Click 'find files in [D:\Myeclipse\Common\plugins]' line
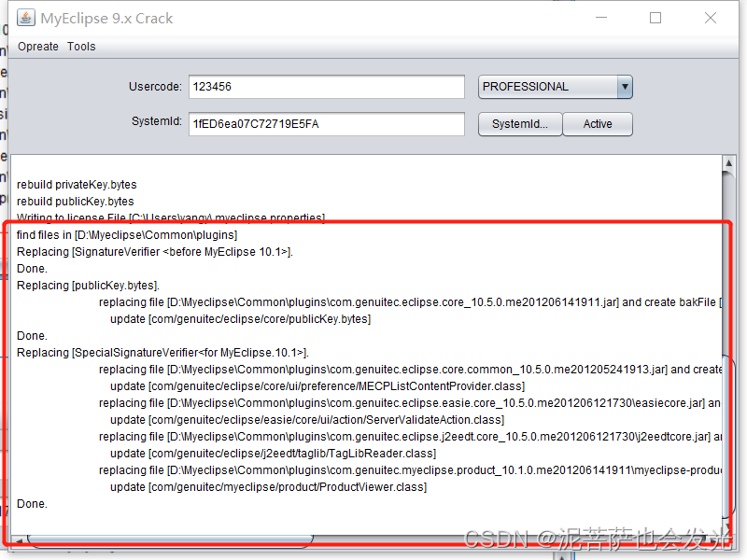This screenshot has width=747, height=560. (x=127, y=235)
